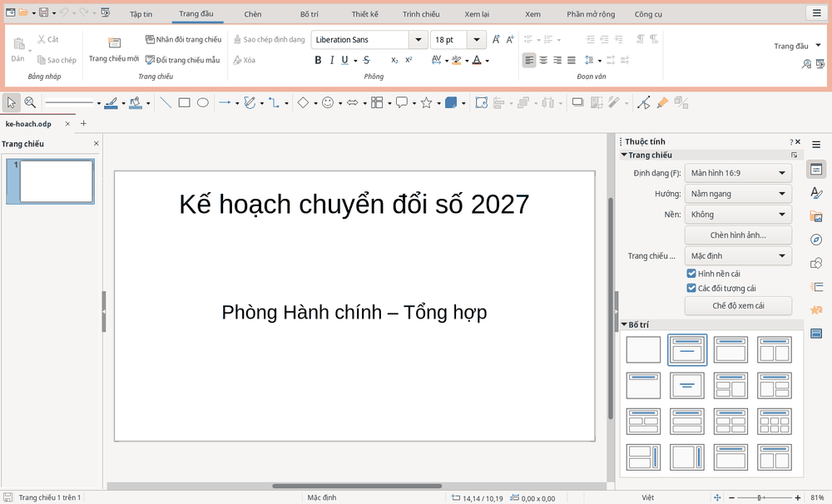Select the freeform curve tool

[250, 102]
